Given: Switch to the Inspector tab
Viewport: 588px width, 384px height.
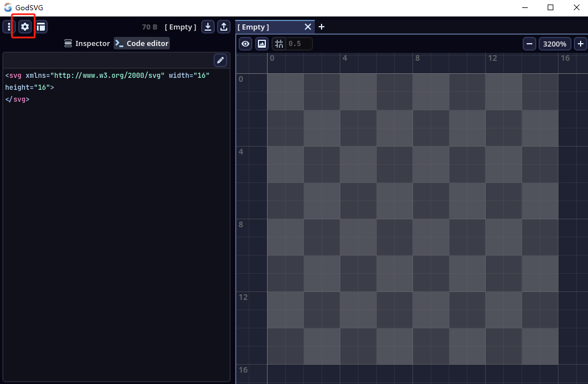Looking at the screenshot, I should [87, 43].
